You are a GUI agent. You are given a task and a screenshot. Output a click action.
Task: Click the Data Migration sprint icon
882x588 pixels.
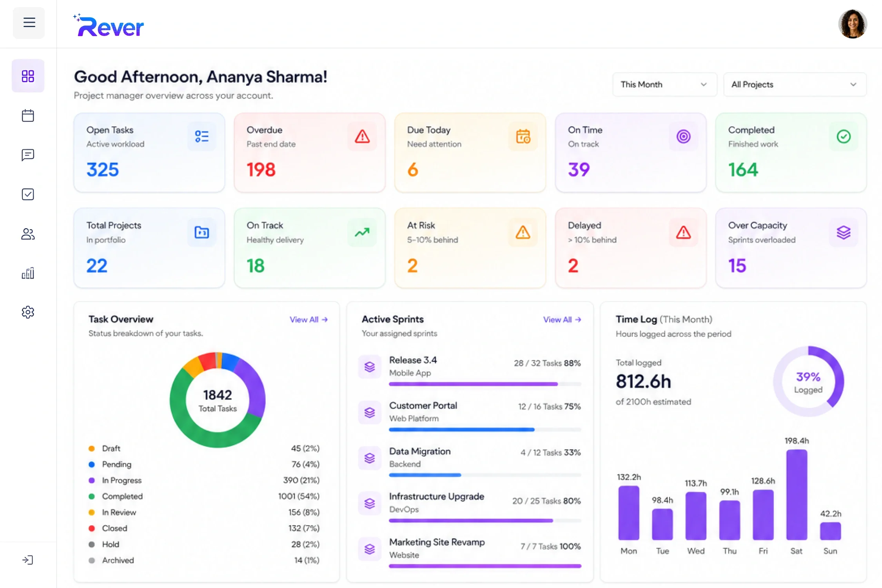pos(370,458)
